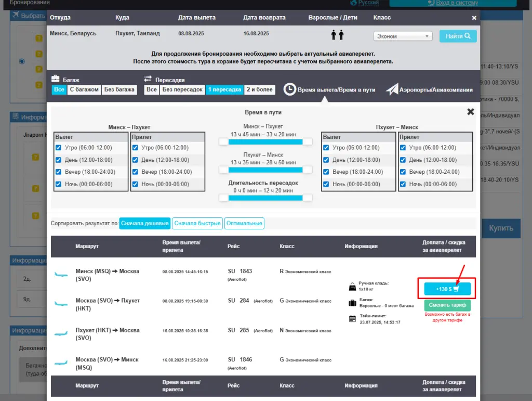Click the calendar icon next to Тайм-лимит
532x401 pixels.
point(352,319)
